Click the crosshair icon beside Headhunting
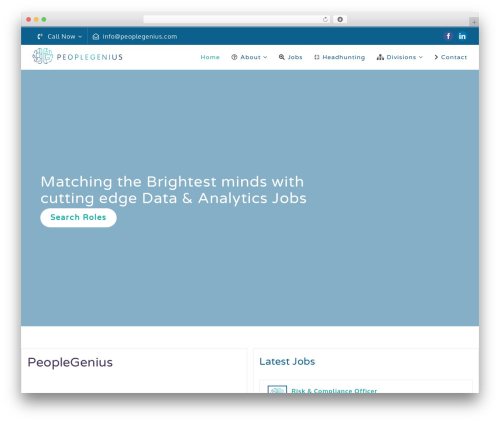The width and height of the screenshot is (500, 423). coord(317,57)
